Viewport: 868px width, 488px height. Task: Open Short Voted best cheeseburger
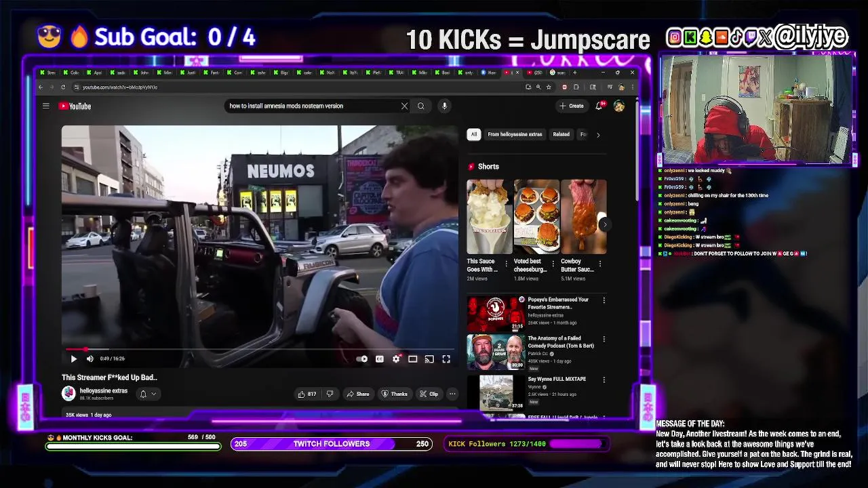pos(536,217)
